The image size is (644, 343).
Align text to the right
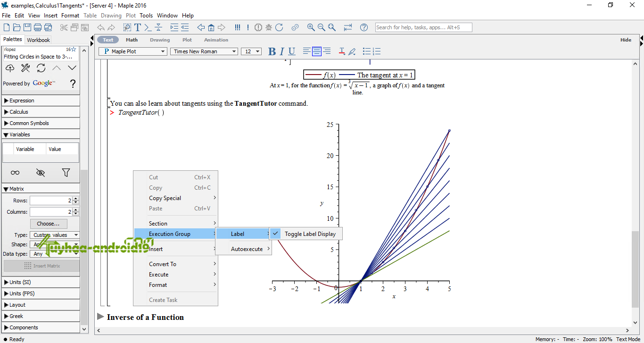(x=327, y=51)
